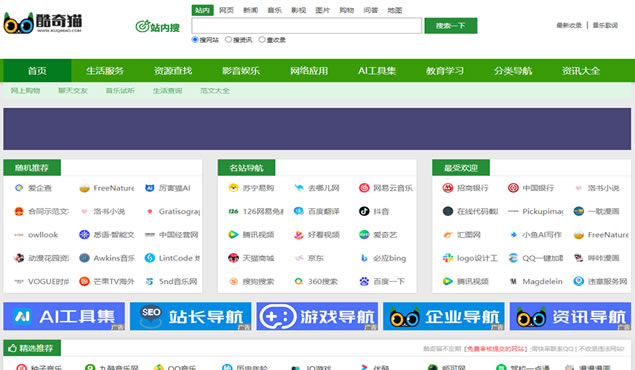Click the 游戏导航 banner

click(317, 316)
